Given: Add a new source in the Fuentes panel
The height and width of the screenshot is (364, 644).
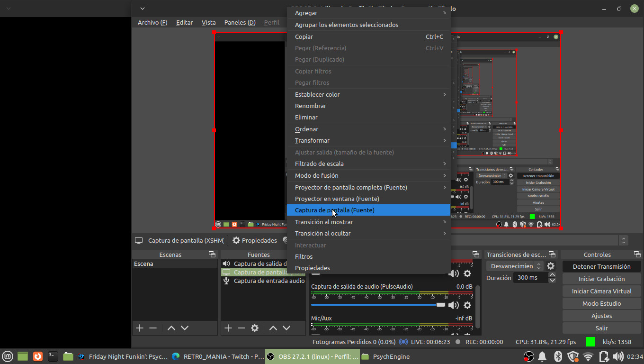Looking at the screenshot, I should point(228,328).
